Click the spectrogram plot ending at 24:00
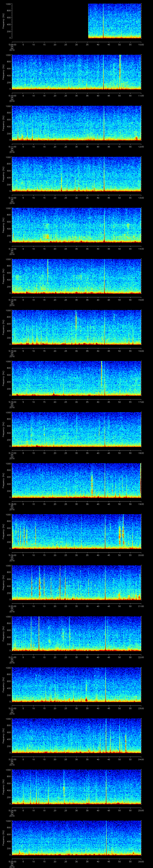This screenshot has height=868, width=153. tap(77, 736)
